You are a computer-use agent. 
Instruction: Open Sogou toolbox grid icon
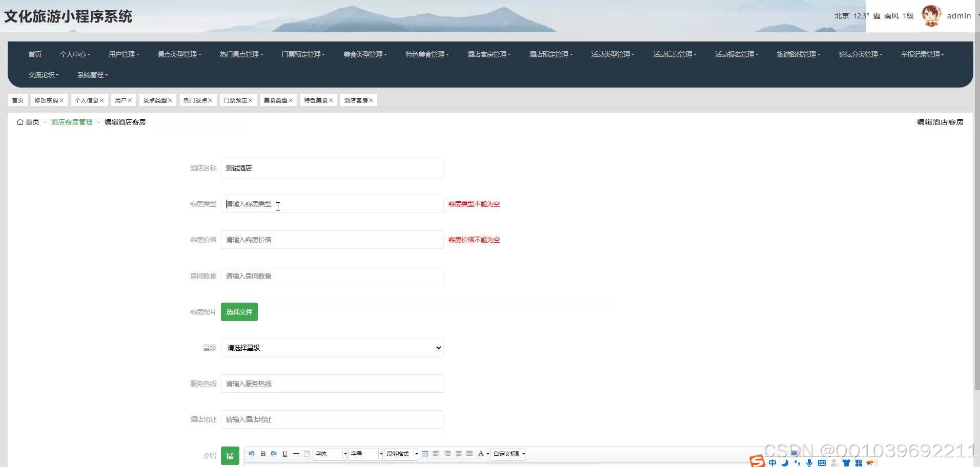coord(859,463)
